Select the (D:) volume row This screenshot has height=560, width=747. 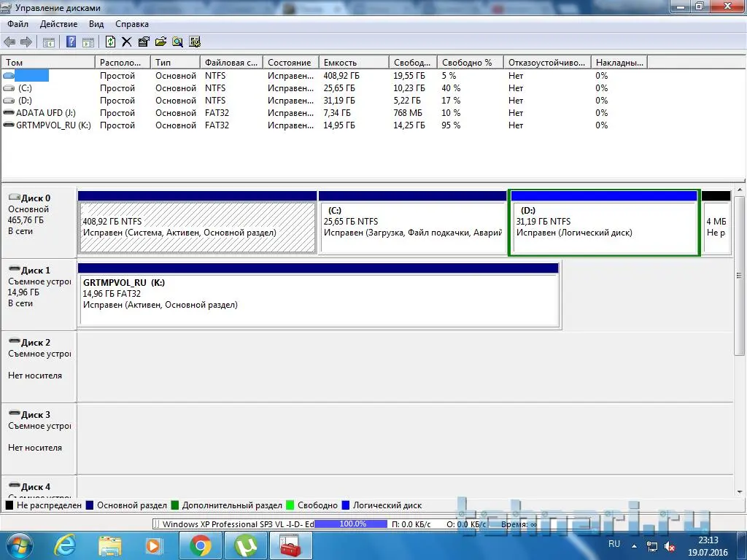click(324, 101)
